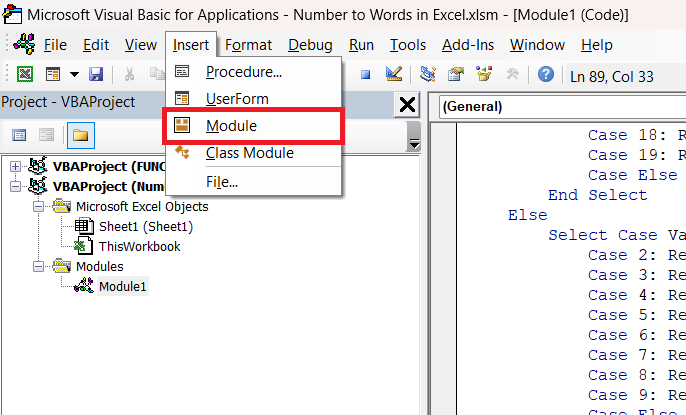Image resolution: width=686 pixels, height=415 pixels.
Task: Click the code editor margin indicator bar
Action: [444, 269]
